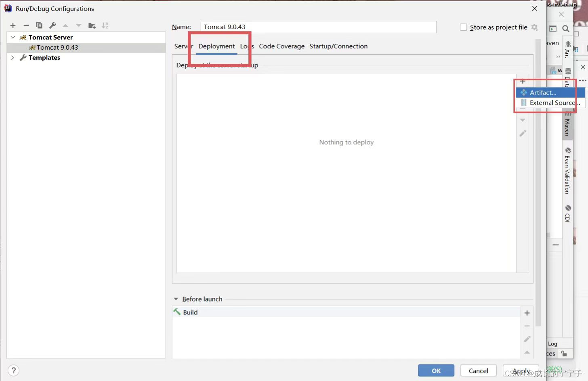Switch to the Startup/Connection tab

(338, 46)
